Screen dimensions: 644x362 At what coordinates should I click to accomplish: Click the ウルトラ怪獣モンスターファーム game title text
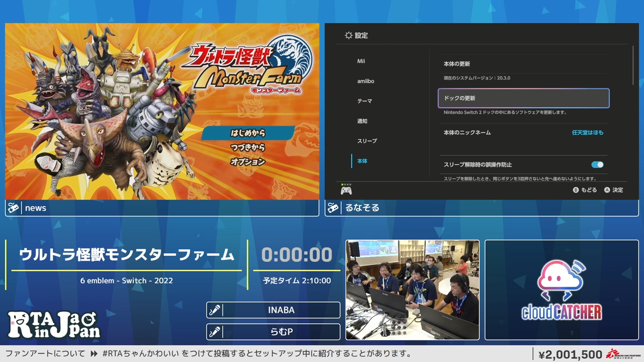coord(127,255)
